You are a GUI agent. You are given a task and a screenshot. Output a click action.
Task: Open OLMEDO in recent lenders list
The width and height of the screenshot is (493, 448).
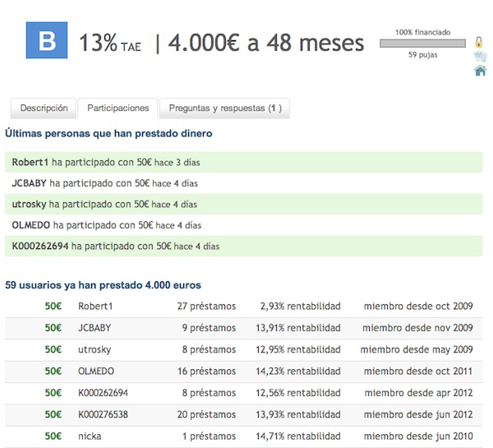point(31,224)
